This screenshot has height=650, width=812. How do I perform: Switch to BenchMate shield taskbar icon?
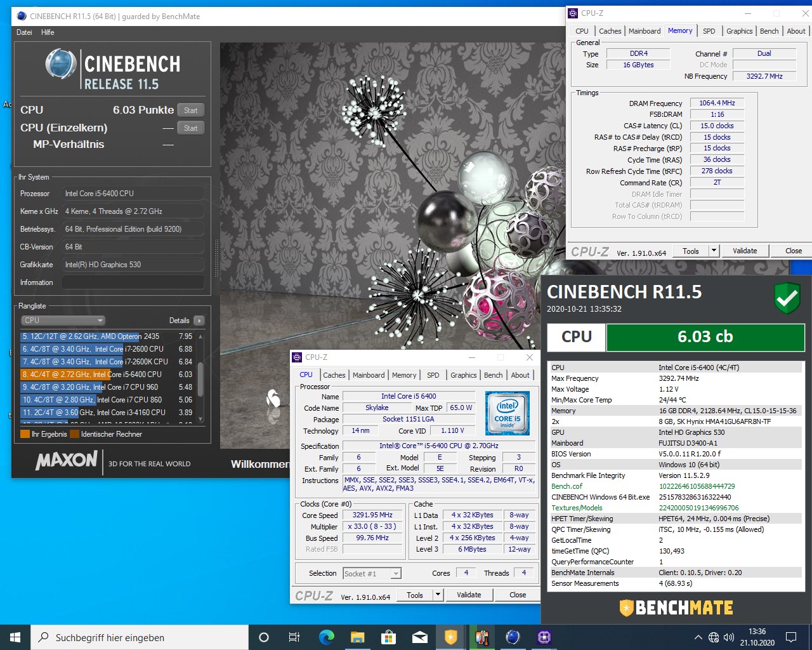(x=450, y=637)
